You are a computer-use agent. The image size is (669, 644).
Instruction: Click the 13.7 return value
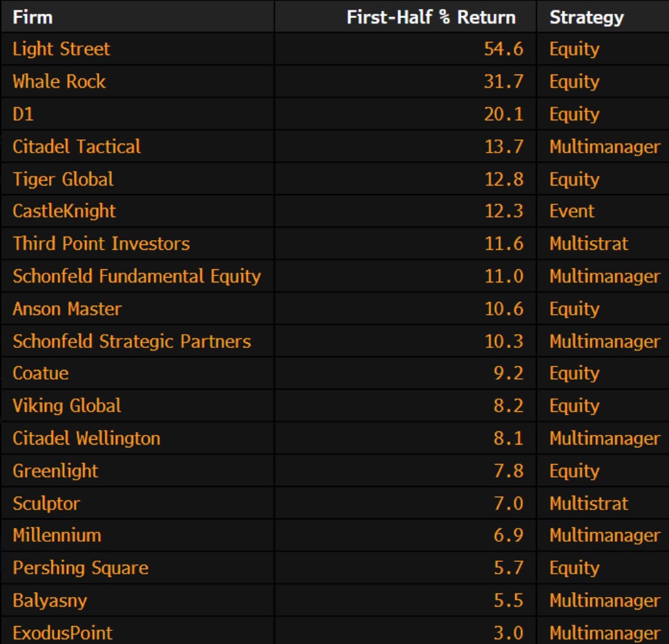(504, 146)
